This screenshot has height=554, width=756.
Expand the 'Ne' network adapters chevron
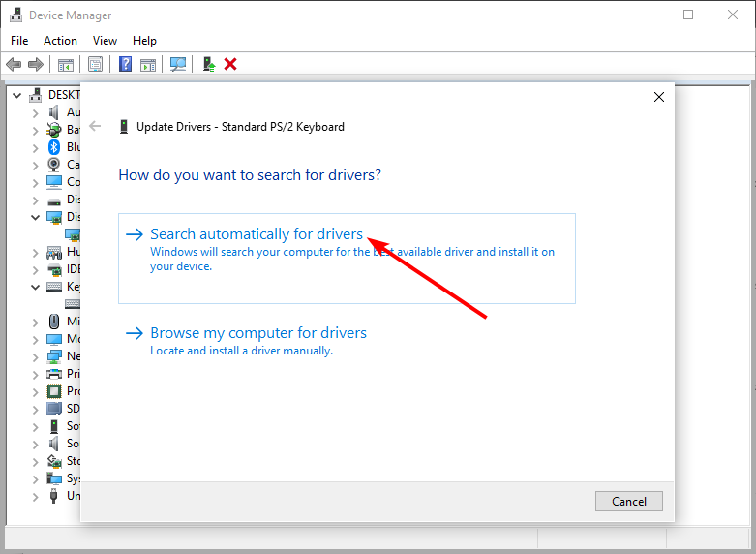(35, 356)
